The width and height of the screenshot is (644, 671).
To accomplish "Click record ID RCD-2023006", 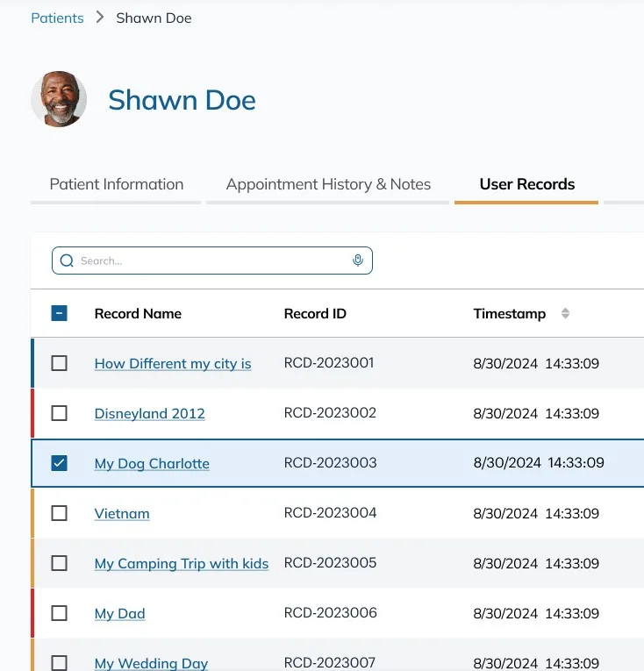I will click(330, 613).
